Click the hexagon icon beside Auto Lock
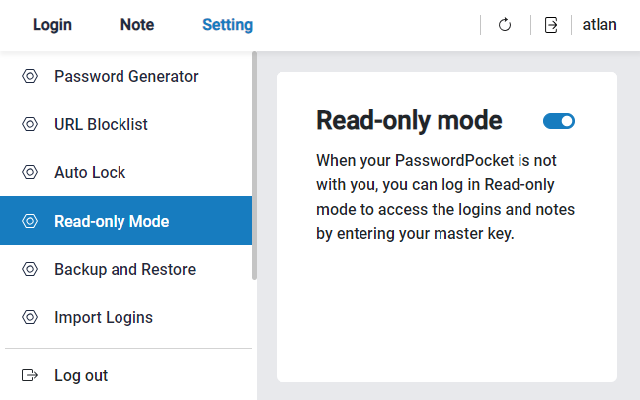The image size is (640, 400). (30, 172)
